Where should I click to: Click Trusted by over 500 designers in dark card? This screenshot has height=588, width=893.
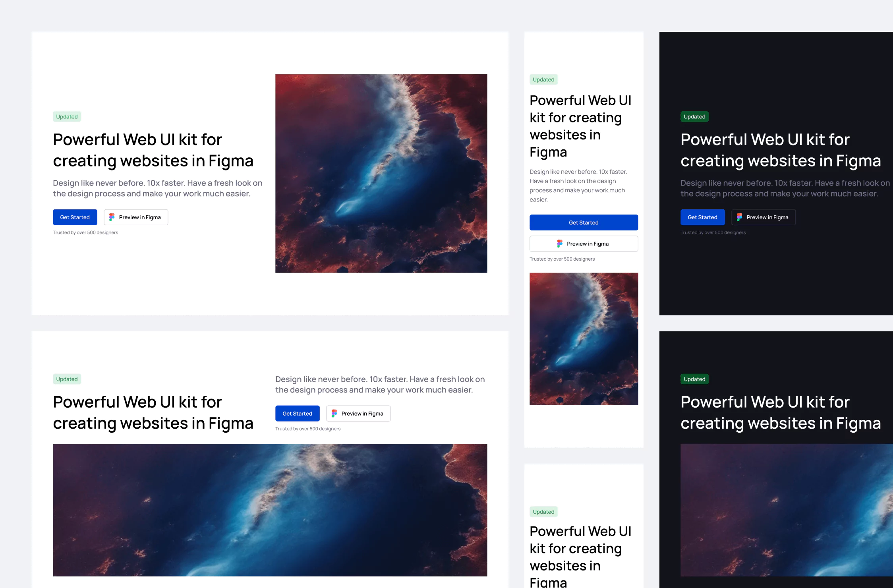[x=713, y=232]
